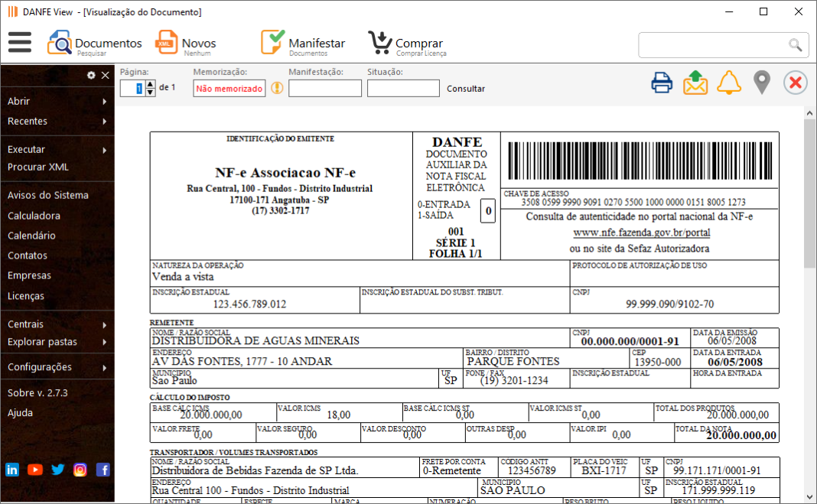
Task: Click the sidebar settings gear icon
Action: (91, 75)
